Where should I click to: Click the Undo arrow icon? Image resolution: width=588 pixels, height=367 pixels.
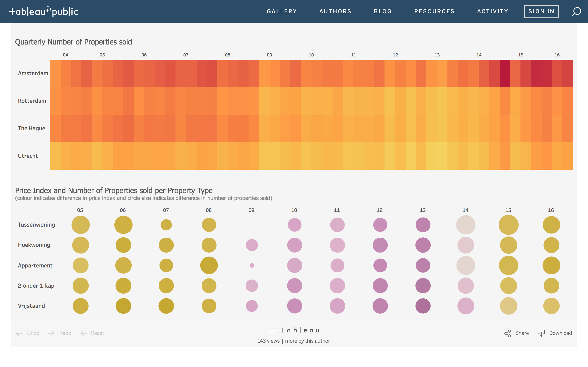[x=19, y=333]
